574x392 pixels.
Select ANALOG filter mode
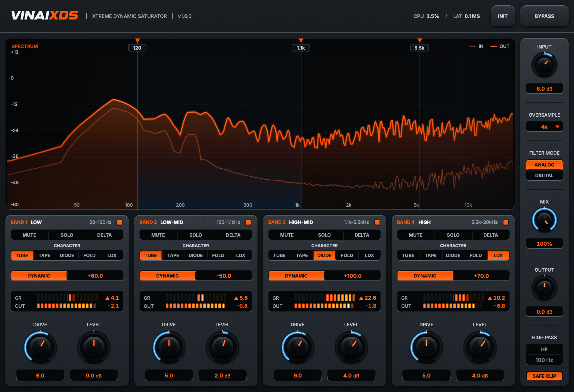point(544,165)
